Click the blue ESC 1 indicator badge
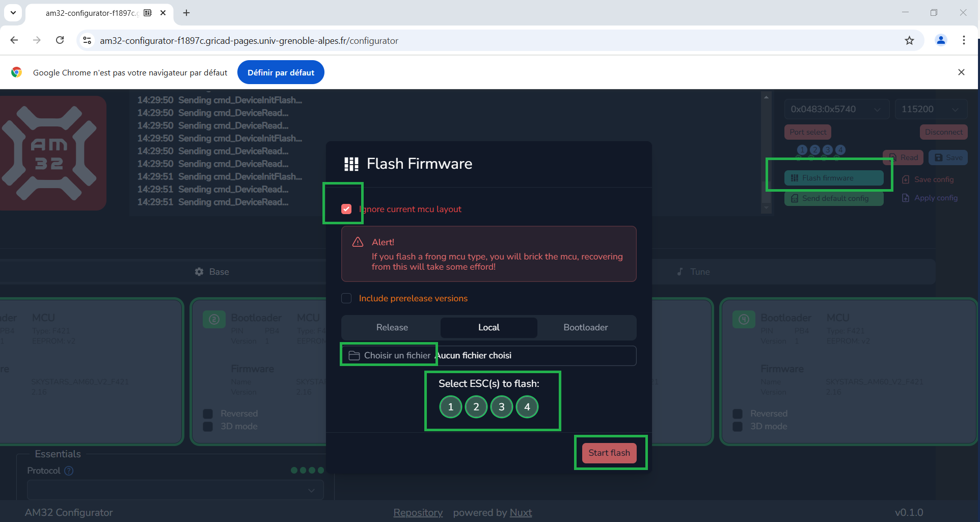 click(802, 150)
